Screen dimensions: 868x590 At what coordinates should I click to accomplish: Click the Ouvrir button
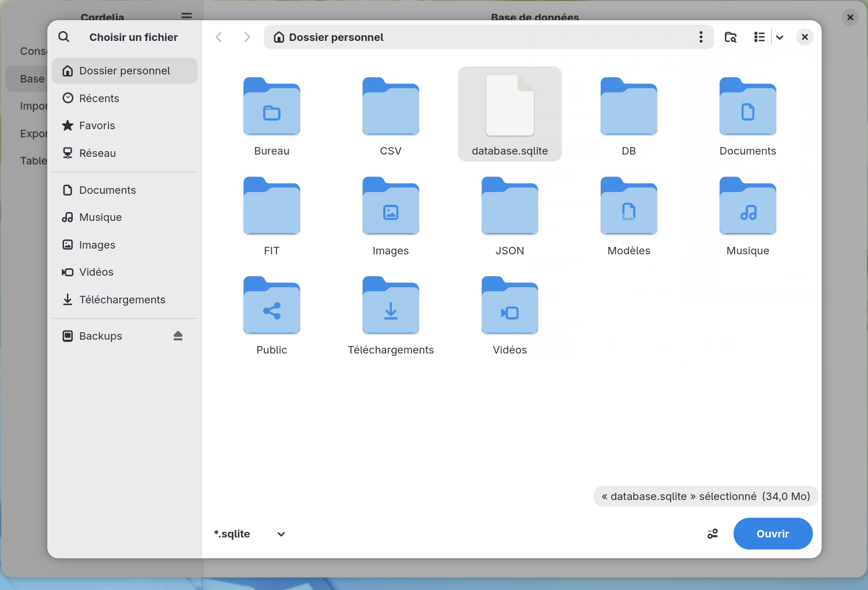point(773,533)
